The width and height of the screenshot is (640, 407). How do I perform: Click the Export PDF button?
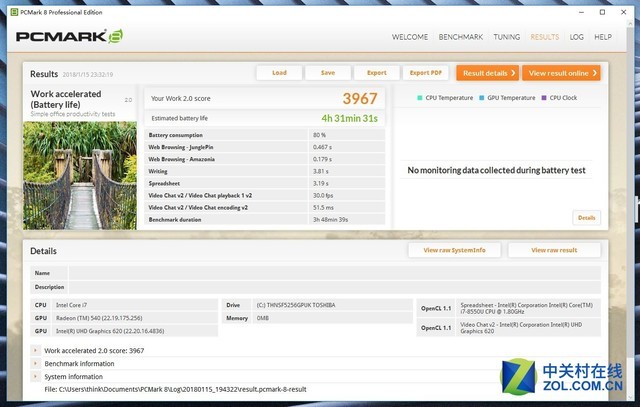425,73
